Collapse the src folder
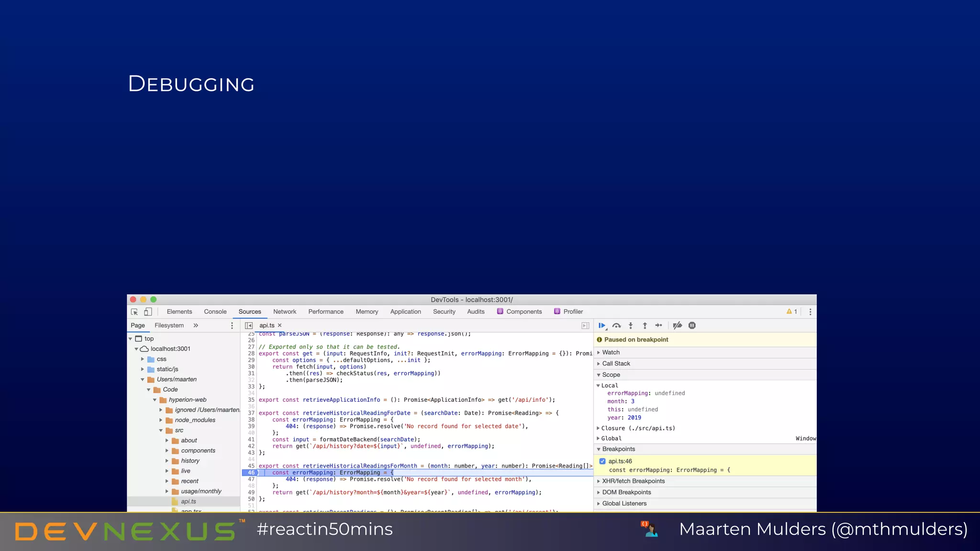 [x=161, y=430]
